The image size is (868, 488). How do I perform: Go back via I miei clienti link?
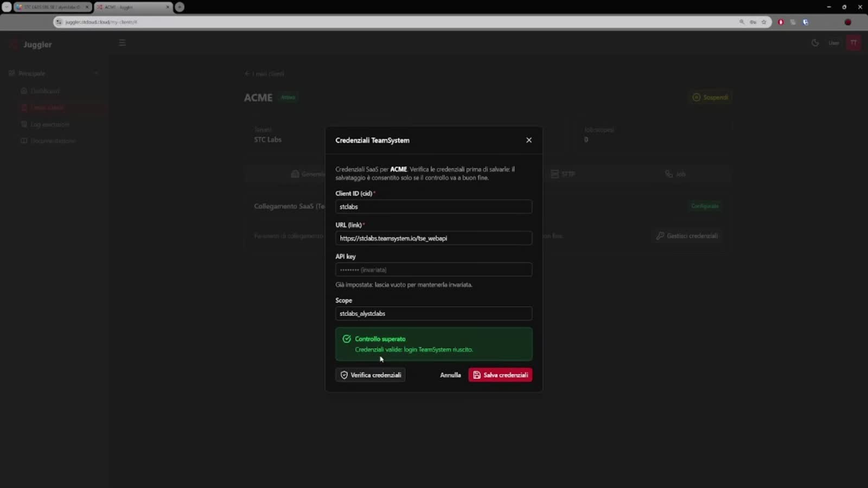pyautogui.click(x=264, y=74)
